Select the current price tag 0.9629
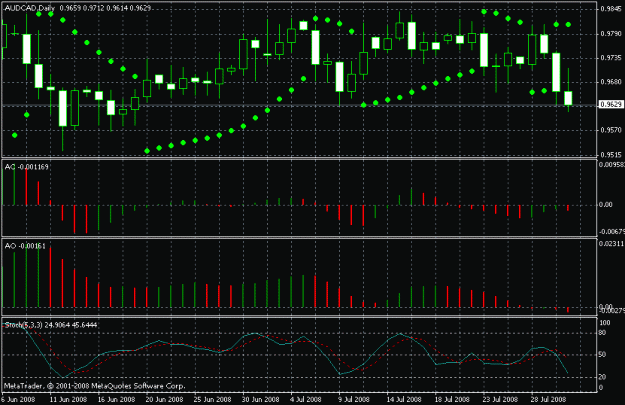Screen dimensions: 625x405 tap(611, 104)
